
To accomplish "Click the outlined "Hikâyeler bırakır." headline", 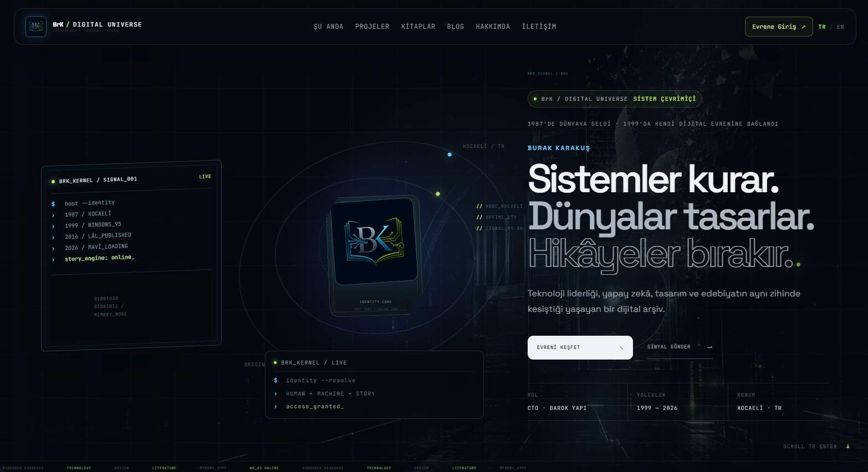I will coord(661,254).
